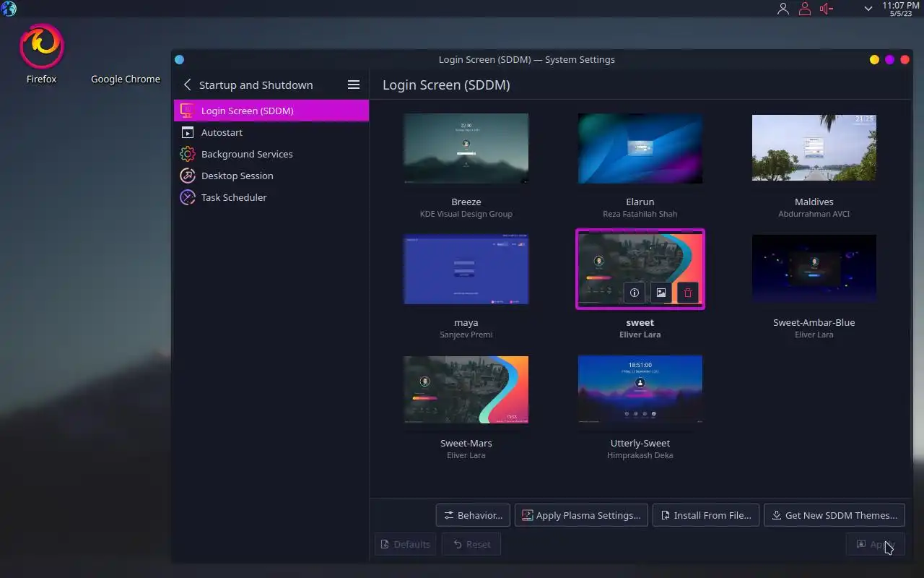
Task: Click the 'Utterly-Sweet' theme name
Action: pyautogui.click(x=640, y=443)
